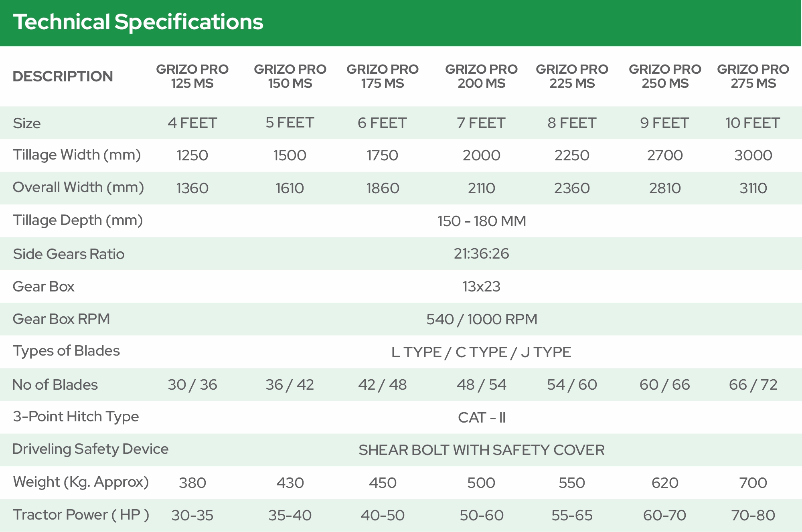The image size is (802, 532).
Task: Click blade count 42 / 48
Action: [x=383, y=385]
